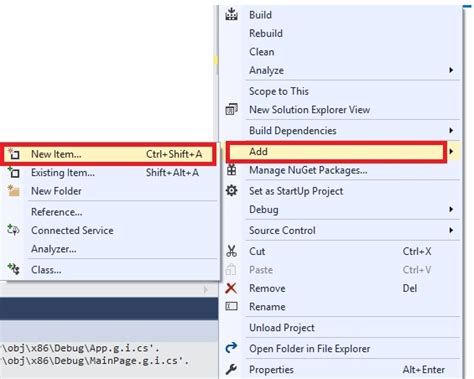The width and height of the screenshot is (474, 379).
Task: Click the New Folder icon
Action: point(14,191)
